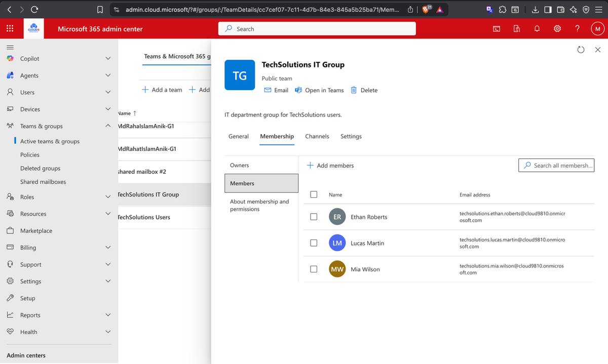
Task: Click the Billing card icon
Action: click(10, 248)
